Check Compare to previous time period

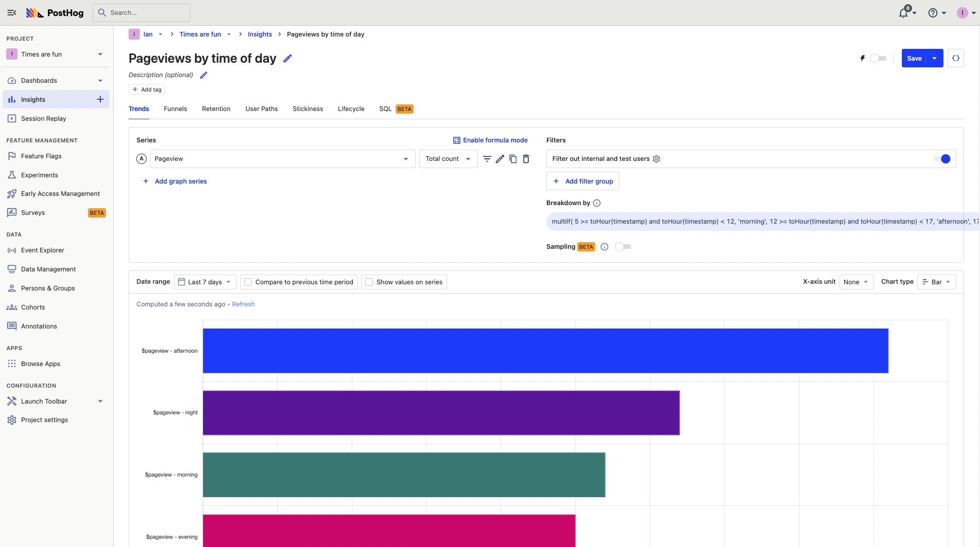(248, 282)
